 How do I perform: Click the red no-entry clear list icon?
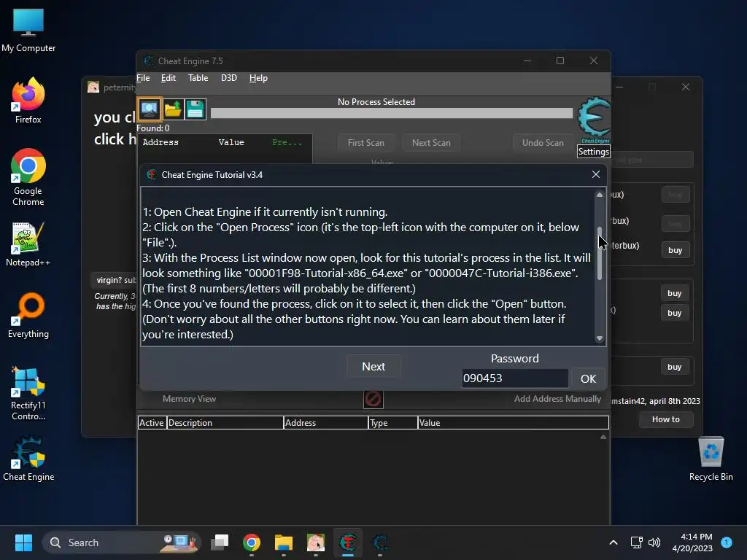point(373,399)
